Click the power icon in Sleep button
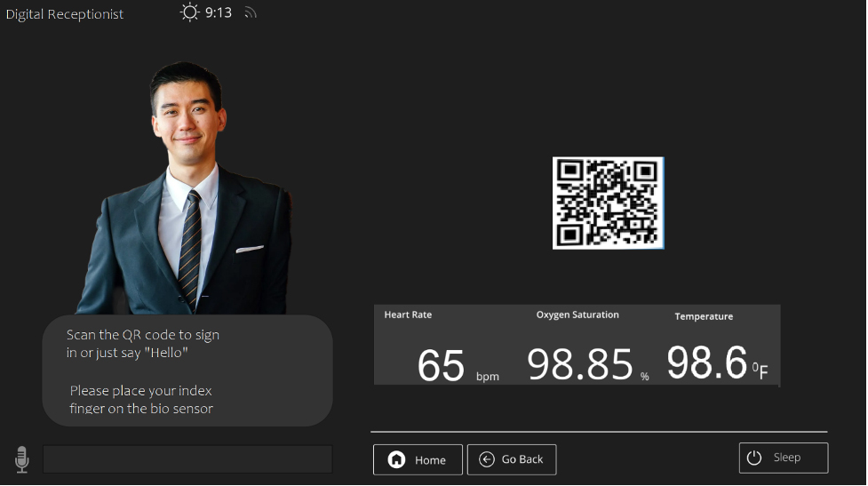 754,458
